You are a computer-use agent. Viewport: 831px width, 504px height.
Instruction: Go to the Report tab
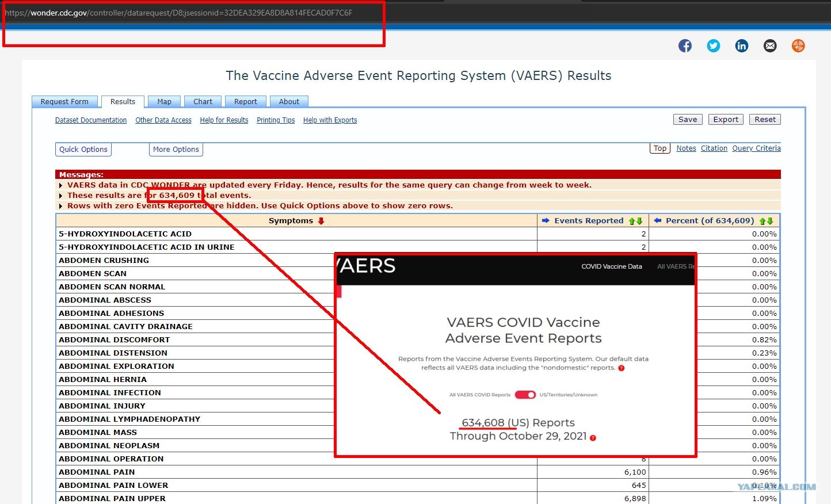point(246,102)
